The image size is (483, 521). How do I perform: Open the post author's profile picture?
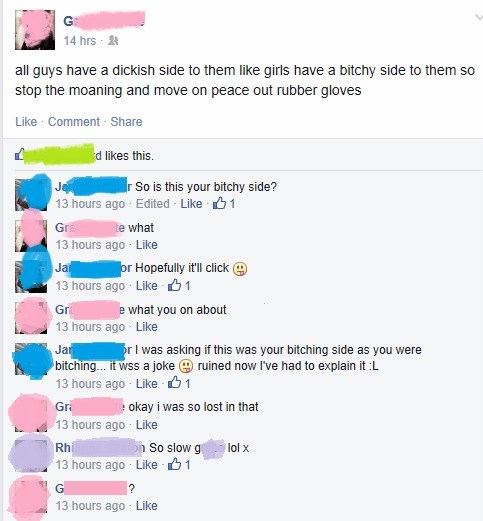(x=35, y=30)
